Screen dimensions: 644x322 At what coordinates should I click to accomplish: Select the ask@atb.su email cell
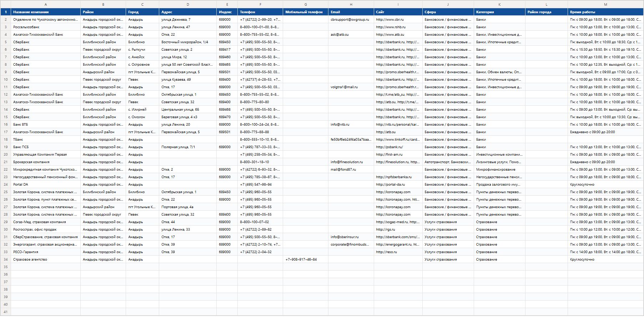[351, 35]
